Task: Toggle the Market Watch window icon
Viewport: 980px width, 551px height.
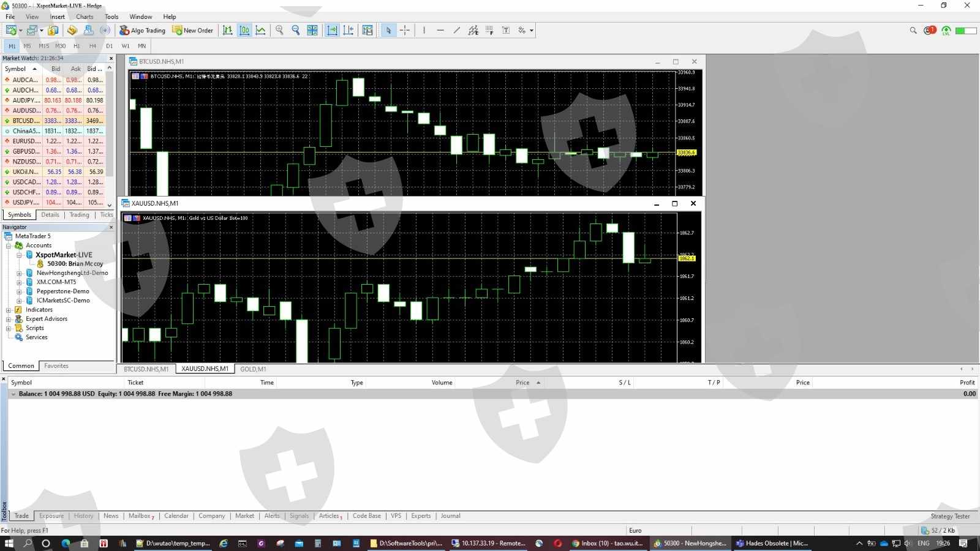Action: coord(53,30)
